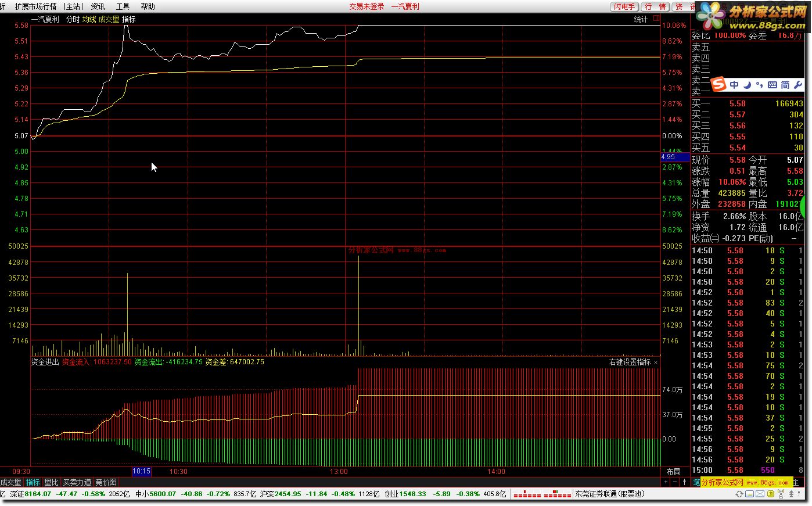Toggle the 指标 label in chart header
Screen dimensions: 812x506
[x=128, y=19]
